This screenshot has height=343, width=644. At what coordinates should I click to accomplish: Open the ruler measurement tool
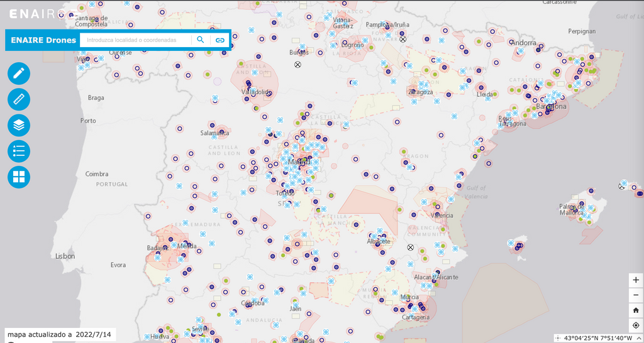pyautogui.click(x=19, y=99)
